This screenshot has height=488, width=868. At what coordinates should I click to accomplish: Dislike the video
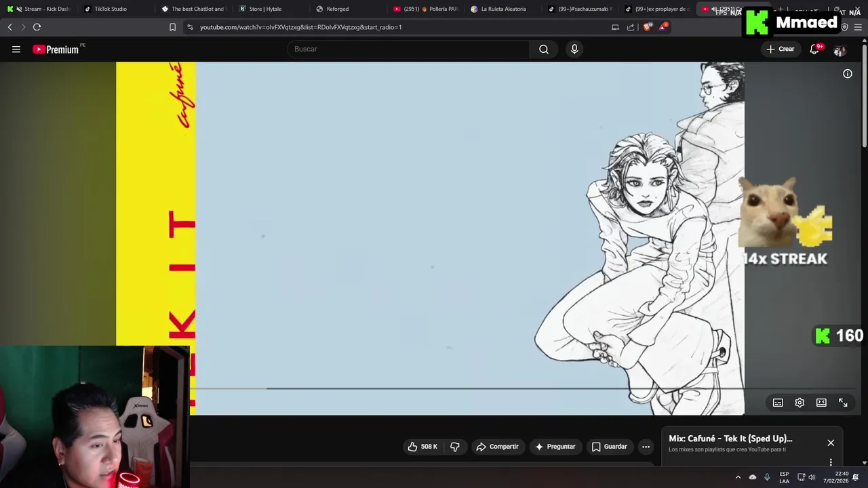click(455, 447)
